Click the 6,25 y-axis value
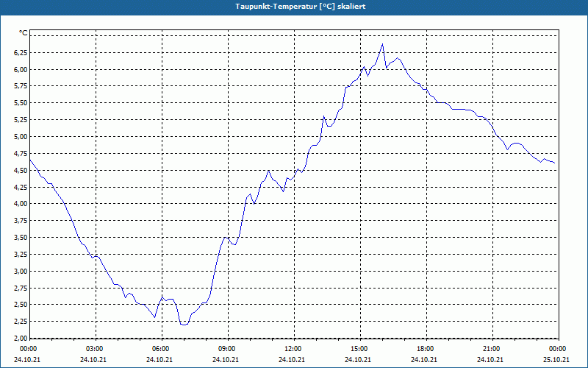The image size is (588, 368). click(21, 53)
